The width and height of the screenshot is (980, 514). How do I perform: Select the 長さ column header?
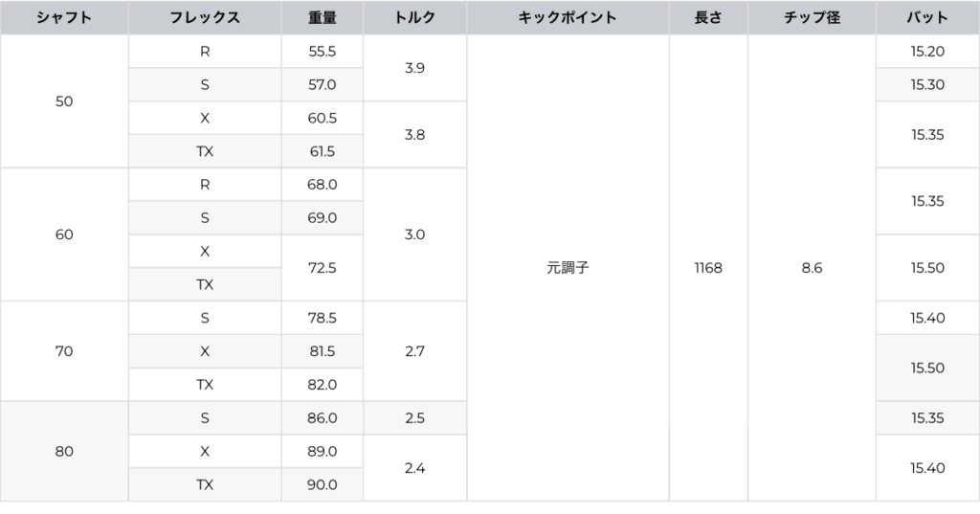click(708, 18)
